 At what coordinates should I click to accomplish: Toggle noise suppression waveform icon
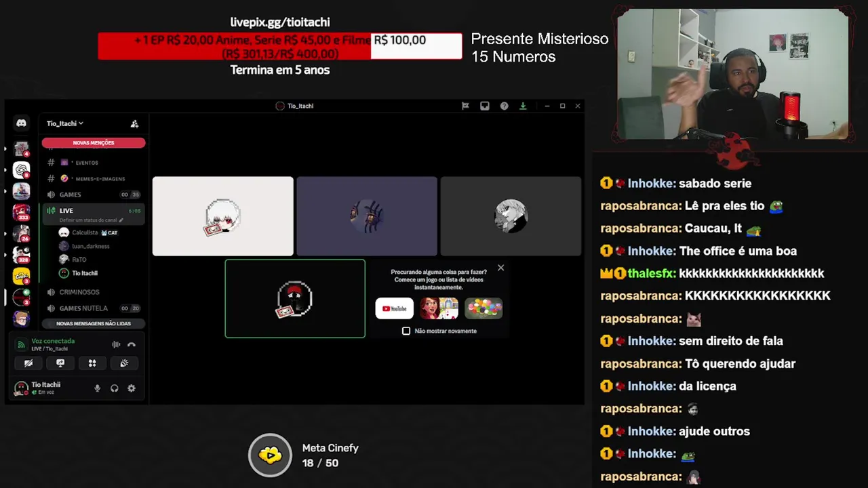[116, 344]
